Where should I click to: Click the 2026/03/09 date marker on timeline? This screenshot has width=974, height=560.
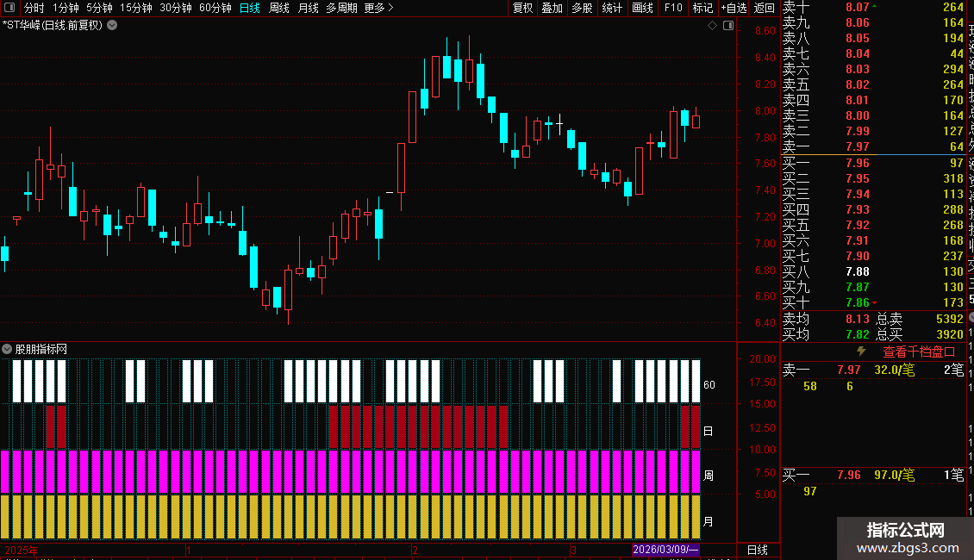click(665, 550)
